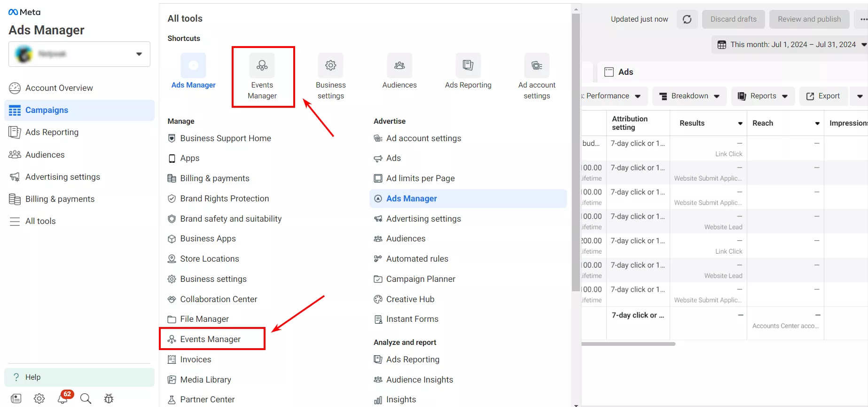Click the Meta logo
868x407 pixels.
click(24, 12)
